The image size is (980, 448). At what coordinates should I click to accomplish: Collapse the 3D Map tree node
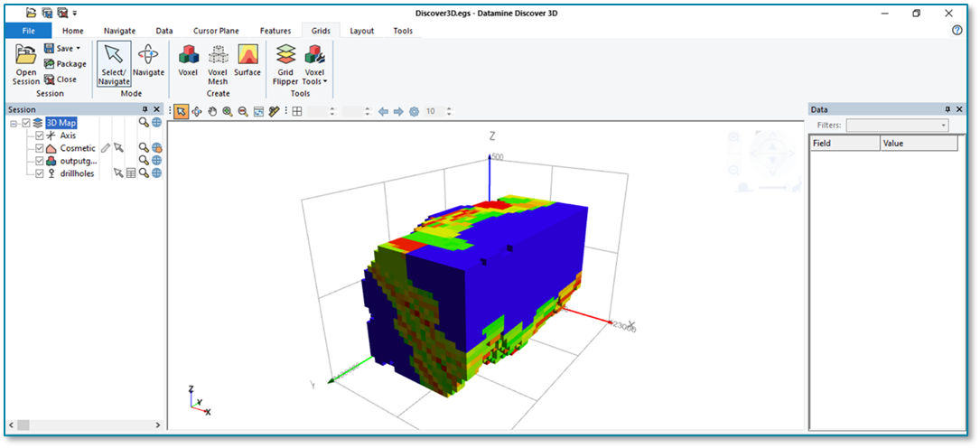[x=14, y=123]
